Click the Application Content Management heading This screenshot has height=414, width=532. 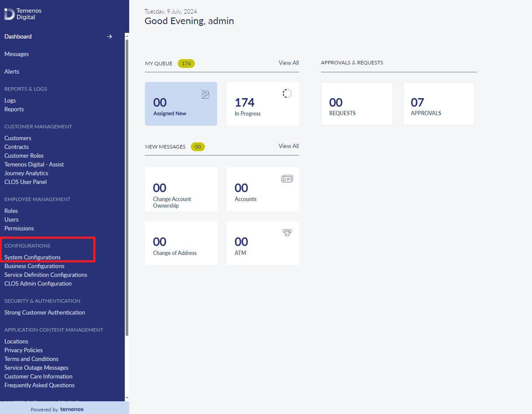[54, 330]
